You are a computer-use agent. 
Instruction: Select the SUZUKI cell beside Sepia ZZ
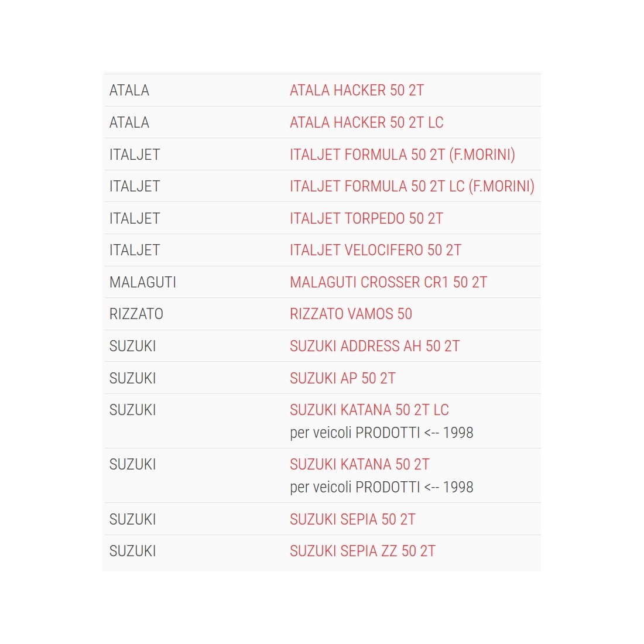pyautogui.click(x=133, y=551)
